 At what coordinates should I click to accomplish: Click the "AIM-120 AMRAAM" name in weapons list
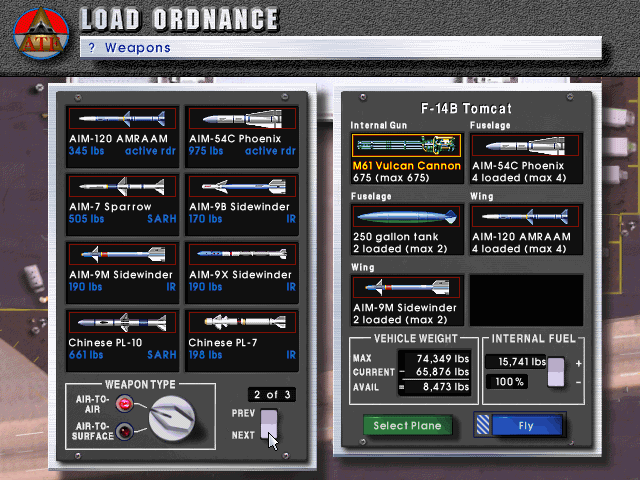118,139
